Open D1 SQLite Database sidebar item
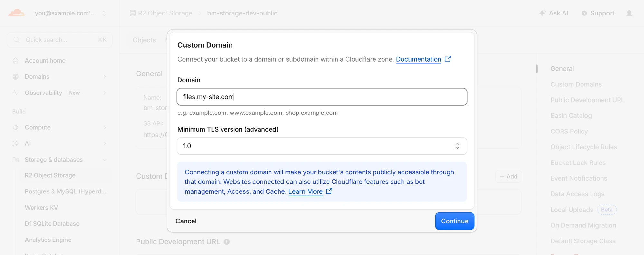644x255 pixels. [x=52, y=224]
